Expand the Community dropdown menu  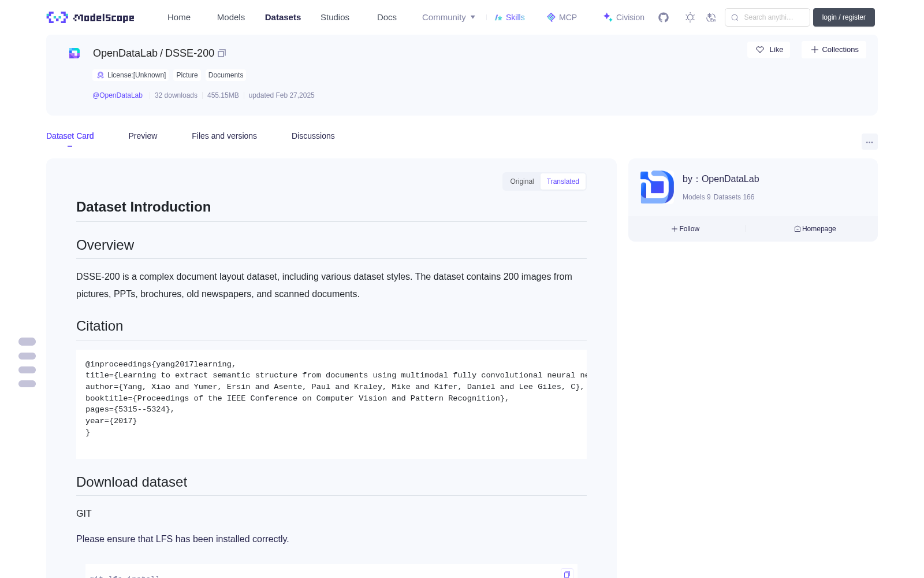(449, 17)
